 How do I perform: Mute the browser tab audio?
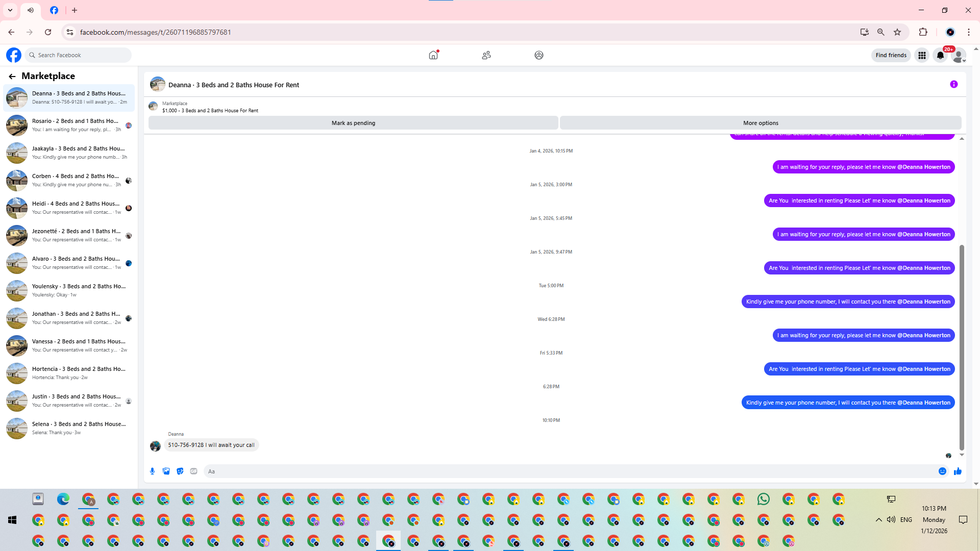click(31, 10)
